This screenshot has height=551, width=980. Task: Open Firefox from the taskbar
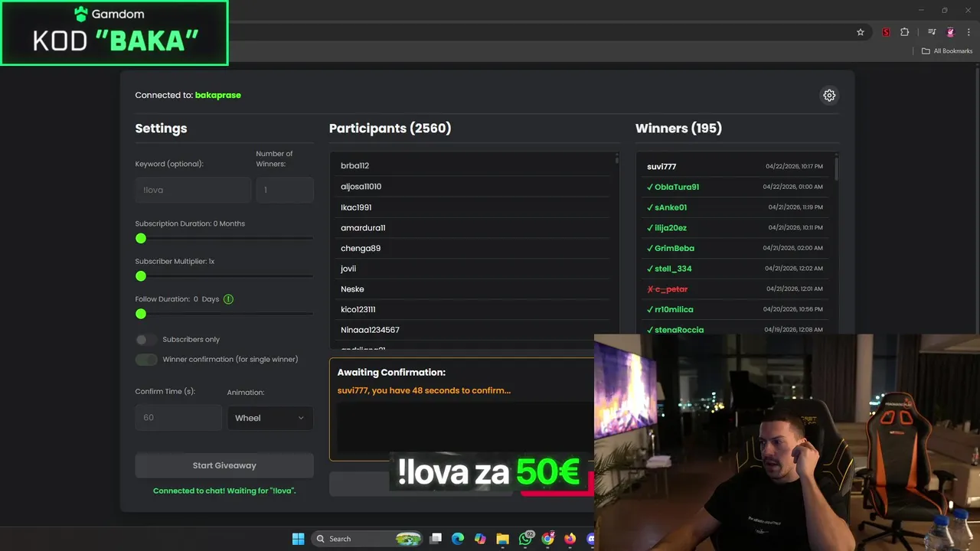[570, 539]
